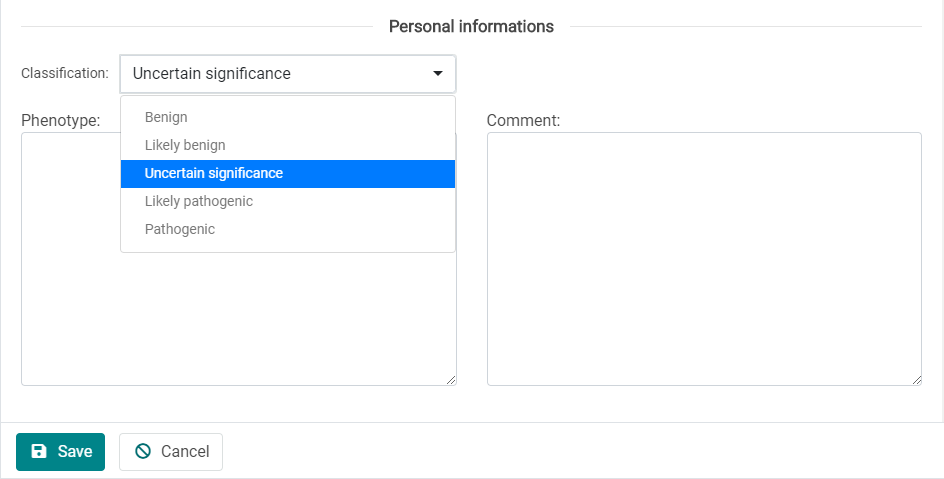Click the Classification dropdown caret arrow
944x479 pixels.
tap(437, 74)
